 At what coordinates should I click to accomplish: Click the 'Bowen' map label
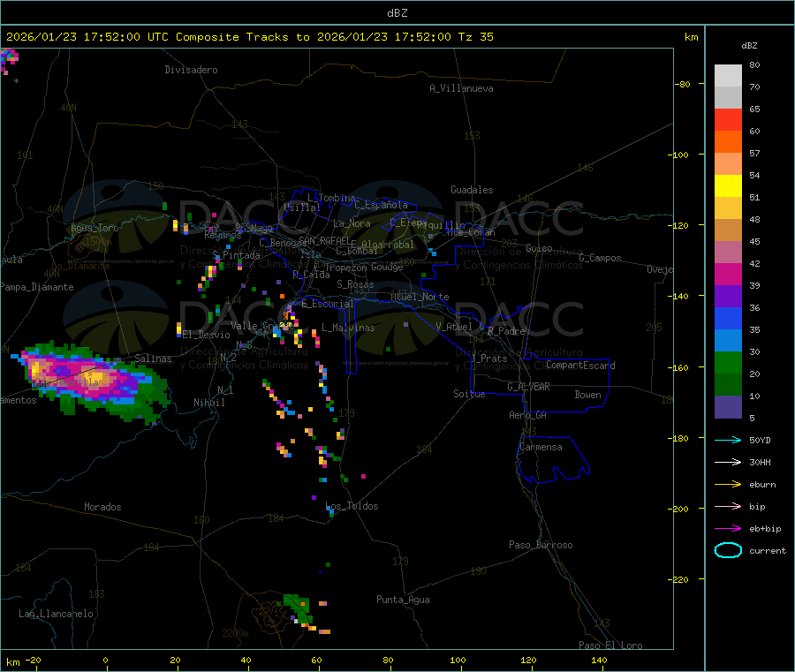coord(588,395)
